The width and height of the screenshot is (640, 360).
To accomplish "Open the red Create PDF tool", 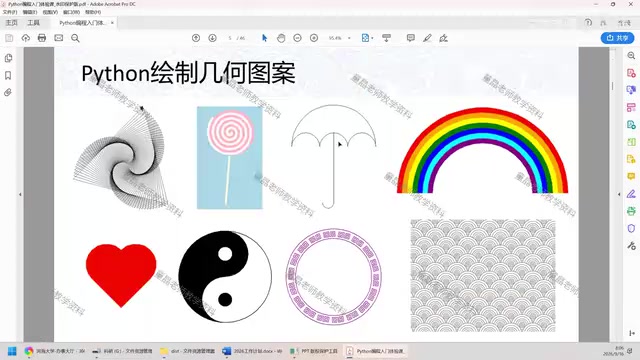I will [x=631, y=73].
